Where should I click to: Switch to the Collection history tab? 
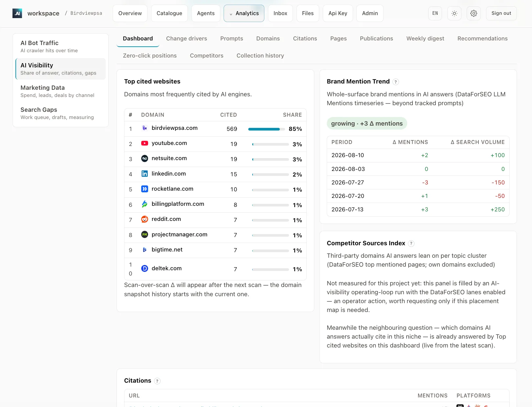click(260, 56)
